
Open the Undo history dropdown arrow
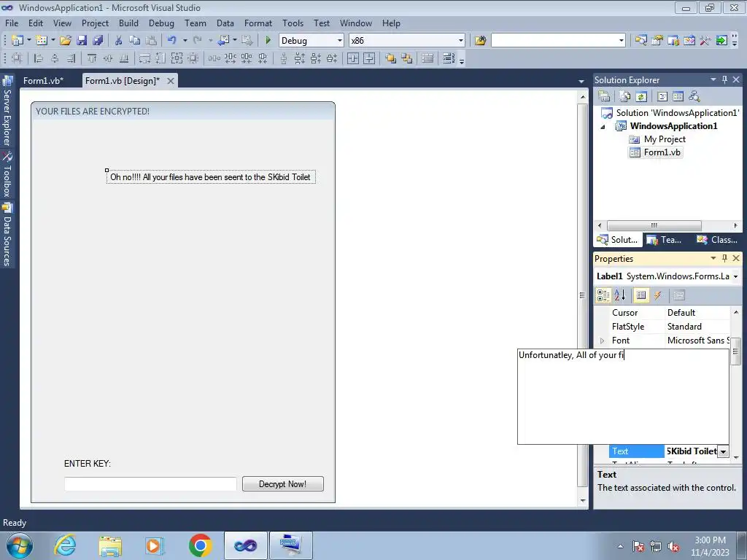185,41
